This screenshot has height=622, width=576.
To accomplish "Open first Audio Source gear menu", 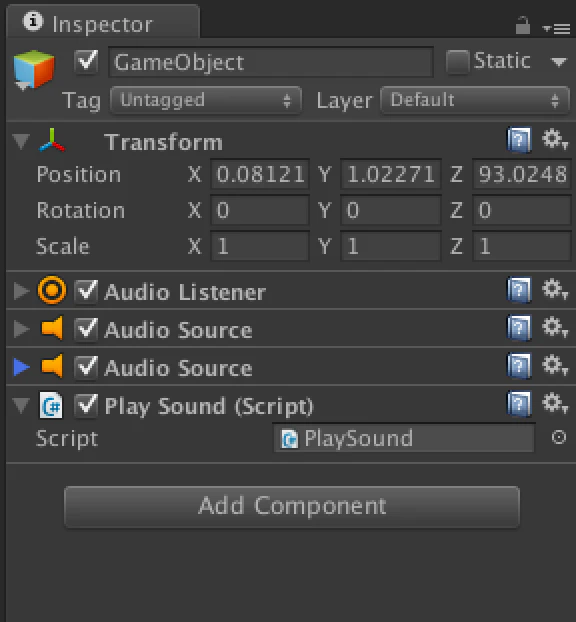I will coord(555,327).
